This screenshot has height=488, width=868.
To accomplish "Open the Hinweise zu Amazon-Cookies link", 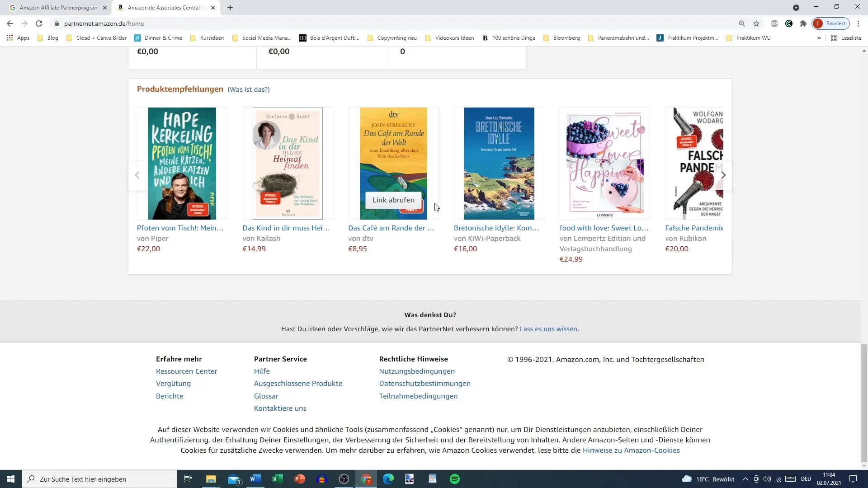I will click(x=631, y=450).
